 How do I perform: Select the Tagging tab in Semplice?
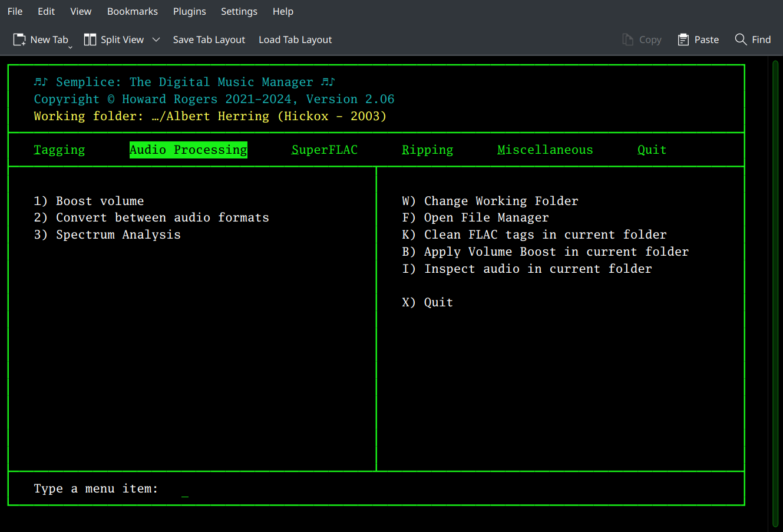click(60, 150)
